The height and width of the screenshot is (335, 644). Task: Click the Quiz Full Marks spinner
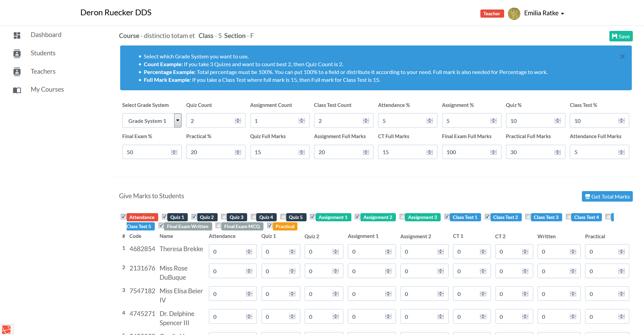[x=302, y=152]
